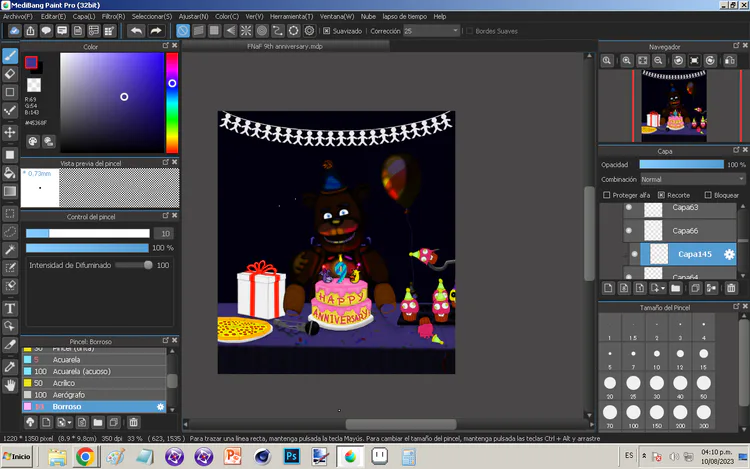
Task: Open the Herramienta(T) menu
Action: tap(291, 16)
